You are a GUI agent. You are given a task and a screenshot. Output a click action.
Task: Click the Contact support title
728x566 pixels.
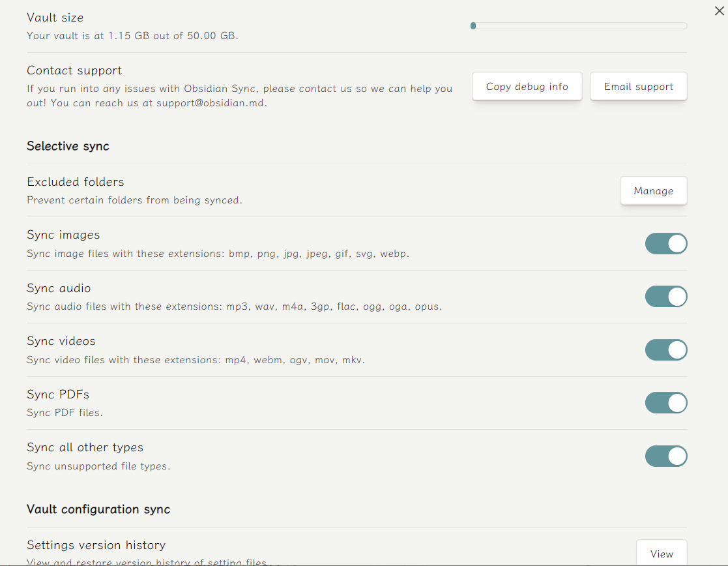pos(74,70)
